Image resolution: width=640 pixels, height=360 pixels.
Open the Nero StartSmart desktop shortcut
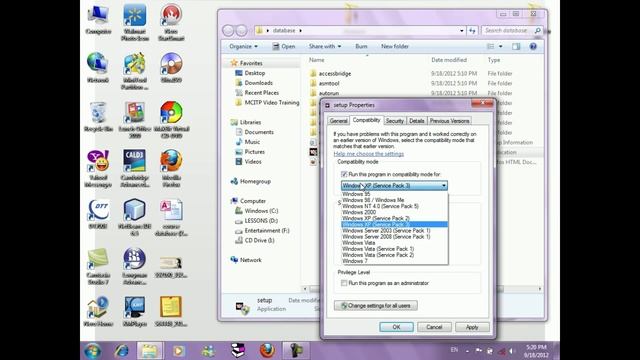[x=171, y=22]
